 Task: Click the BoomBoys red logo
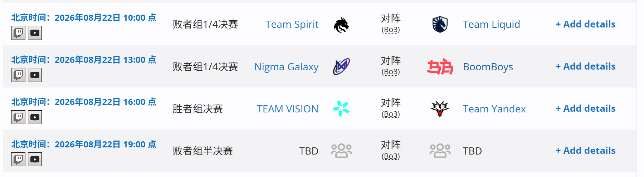440,67
